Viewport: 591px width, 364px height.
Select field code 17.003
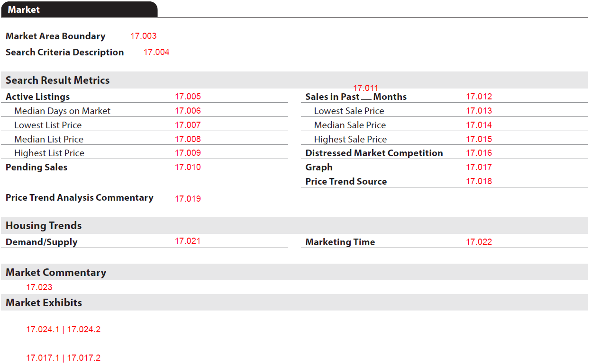(144, 36)
